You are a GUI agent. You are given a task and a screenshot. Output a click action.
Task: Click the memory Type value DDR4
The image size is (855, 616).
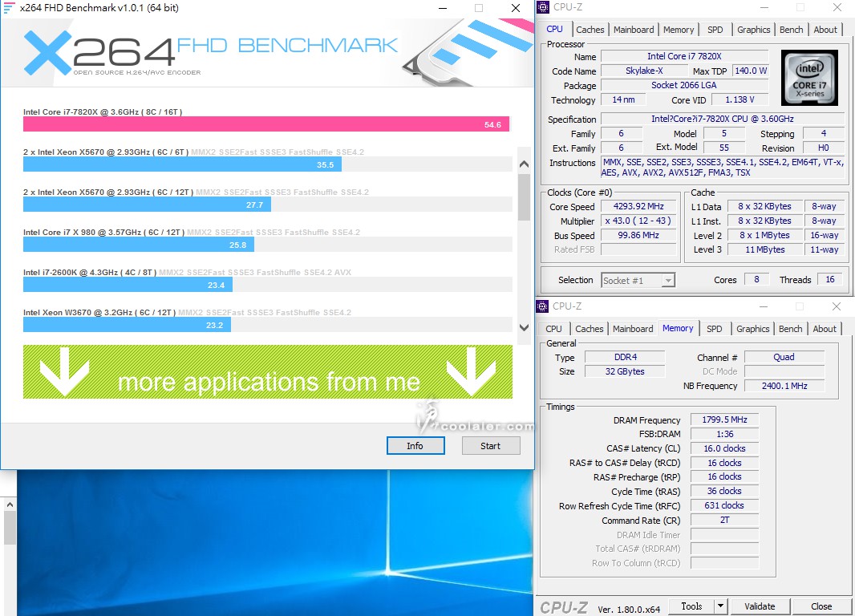click(625, 357)
